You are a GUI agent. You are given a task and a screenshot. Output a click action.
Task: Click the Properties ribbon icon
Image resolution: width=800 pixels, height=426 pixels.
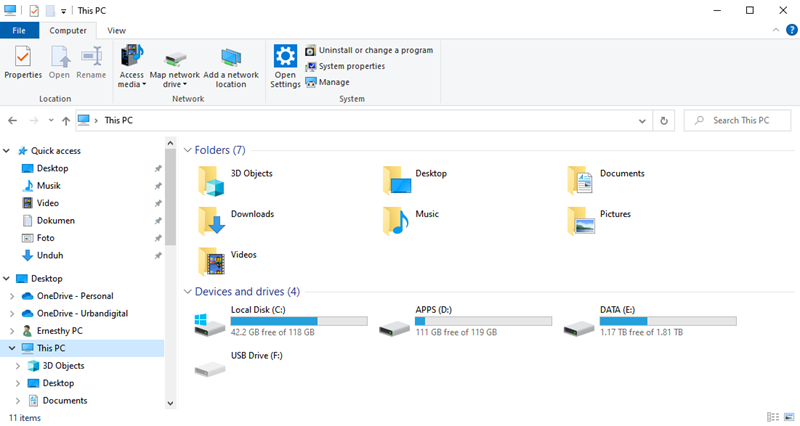(x=22, y=62)
